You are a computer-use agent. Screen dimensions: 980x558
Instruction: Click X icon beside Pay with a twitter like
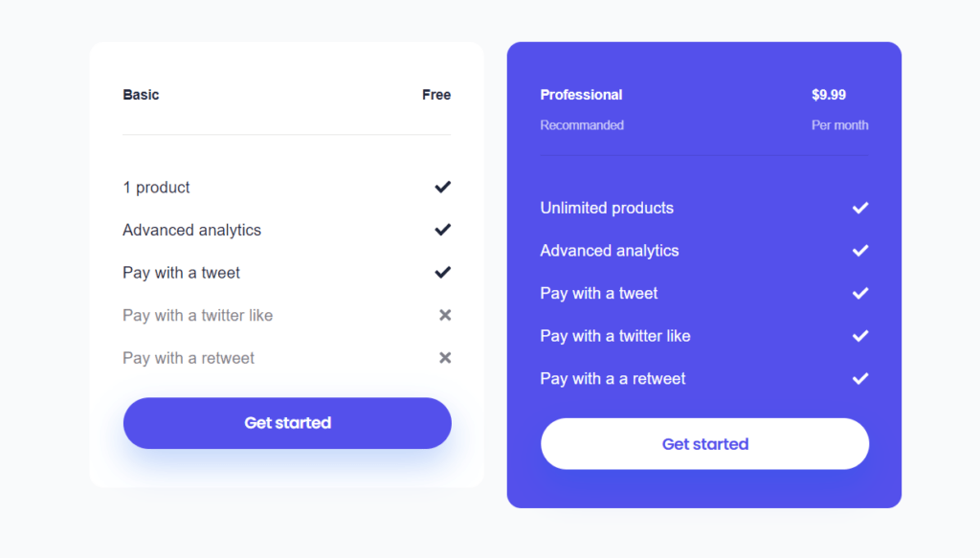click(444, 315)
